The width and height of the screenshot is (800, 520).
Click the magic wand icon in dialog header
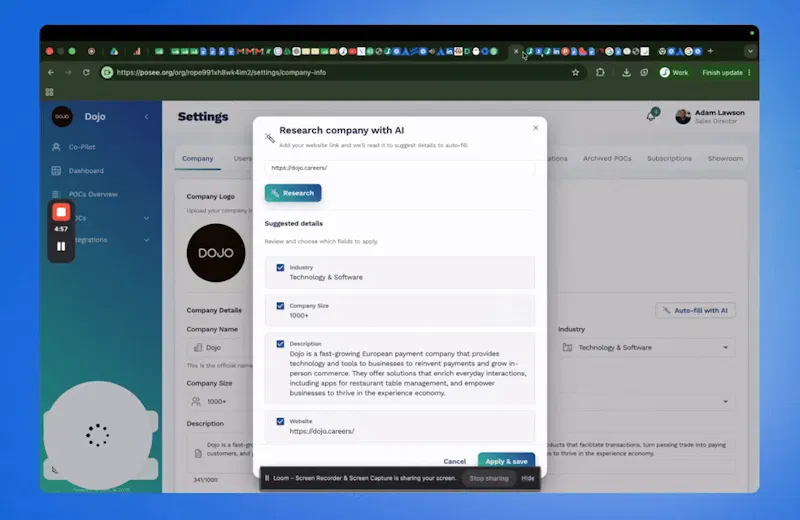point(269,137)
